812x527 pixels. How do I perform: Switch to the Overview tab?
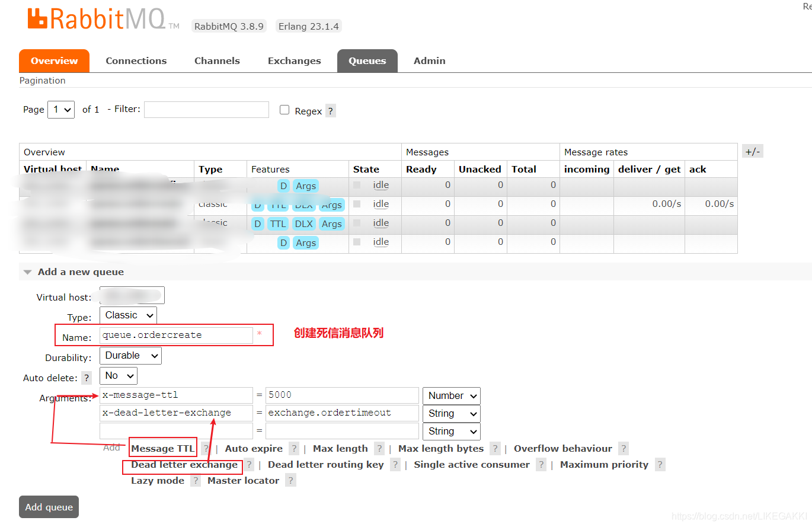54,61
